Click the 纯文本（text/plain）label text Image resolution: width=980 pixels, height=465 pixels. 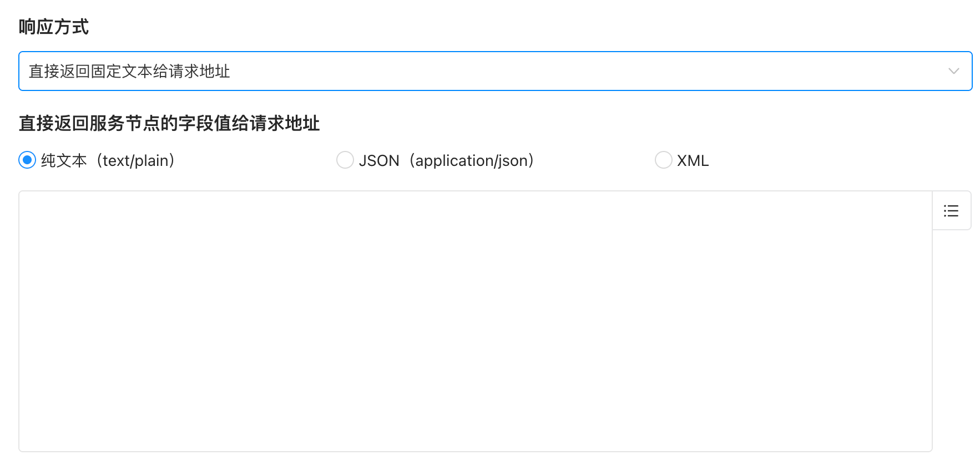pyautogui.click(x=108, y=160)
